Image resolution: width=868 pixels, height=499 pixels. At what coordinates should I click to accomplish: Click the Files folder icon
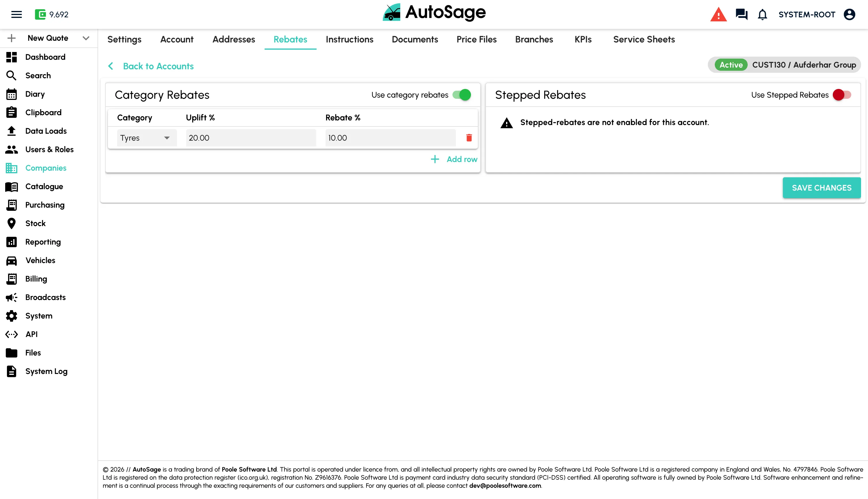[x=11, y=353]
